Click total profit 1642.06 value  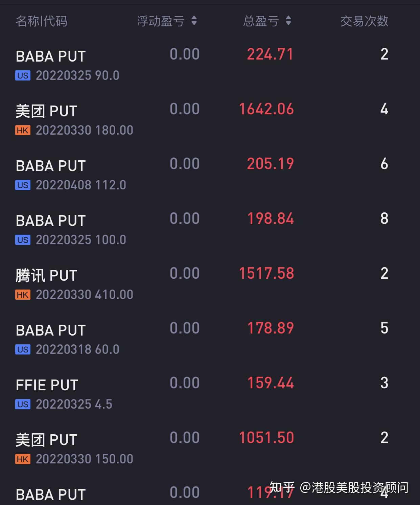(x=266, y=109)
